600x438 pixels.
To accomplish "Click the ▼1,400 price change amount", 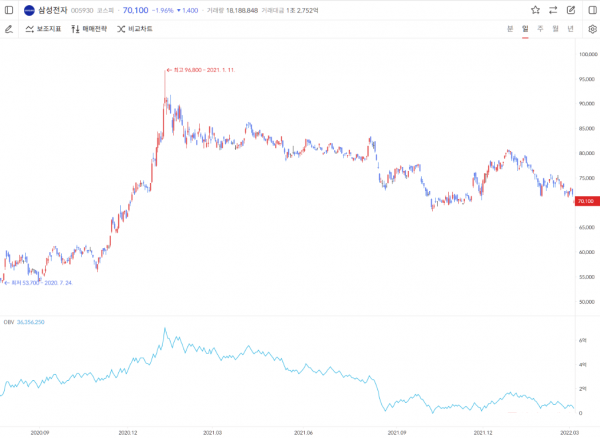I will pyautogui.click(x=187, y=11).
